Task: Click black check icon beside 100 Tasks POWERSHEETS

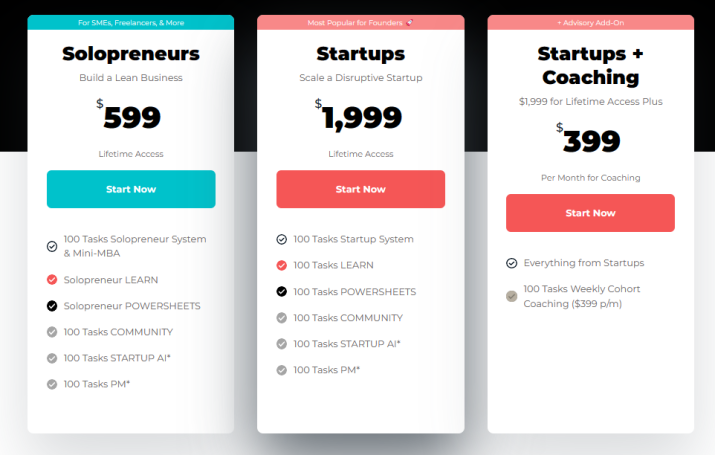Action: pyautogui.click(x=282, y=291)
